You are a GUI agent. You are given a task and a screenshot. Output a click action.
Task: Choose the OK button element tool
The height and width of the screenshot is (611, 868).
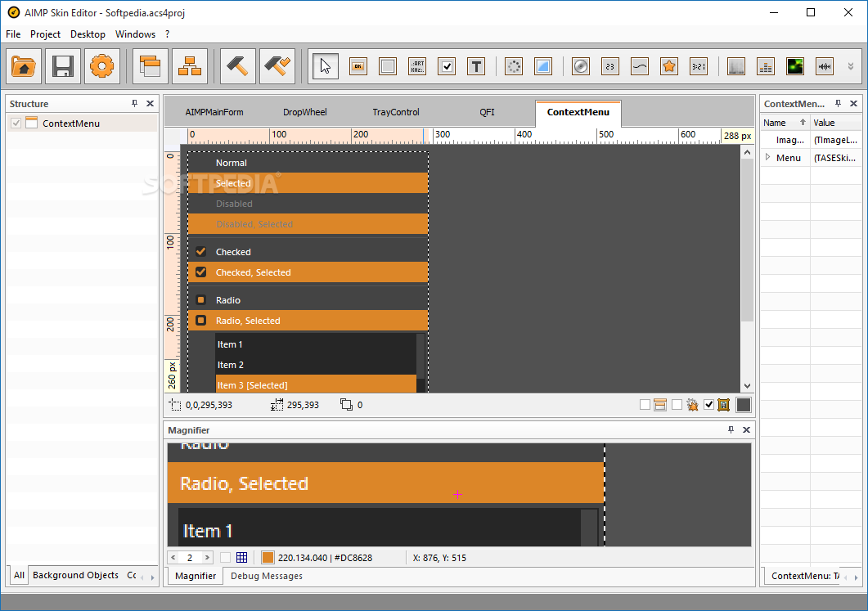358,67
